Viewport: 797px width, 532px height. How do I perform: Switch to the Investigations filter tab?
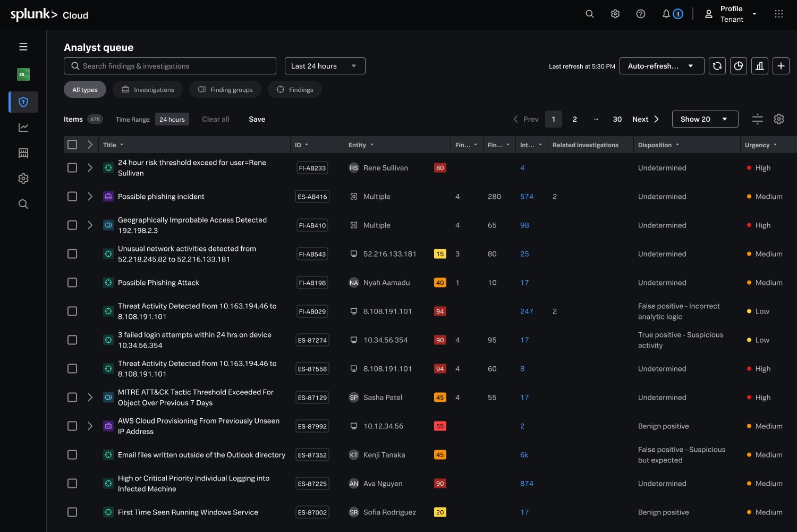(x=148, y=90)
